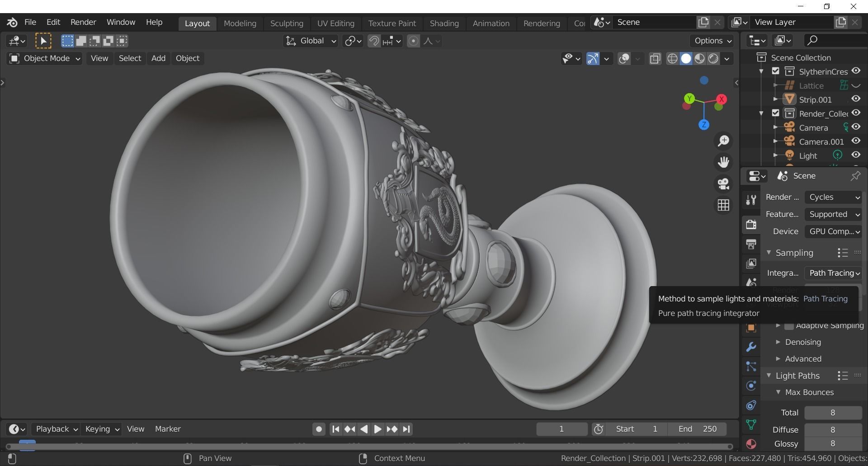
Task: Open the Particles properties tab
Action: tap(751, 367)
